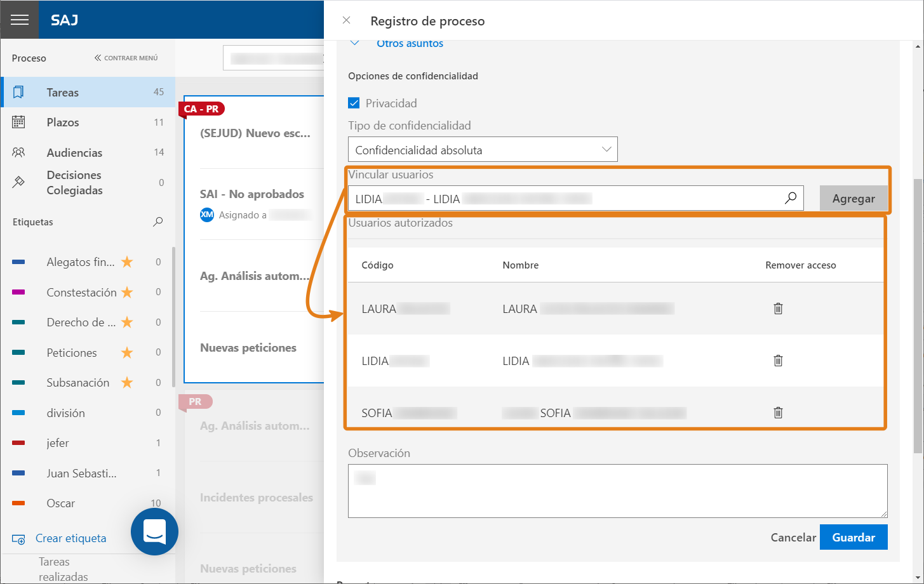Open the Tipo de confidencialidad dropdown
This screenshot has width=924, height=584.
point(483,150)
